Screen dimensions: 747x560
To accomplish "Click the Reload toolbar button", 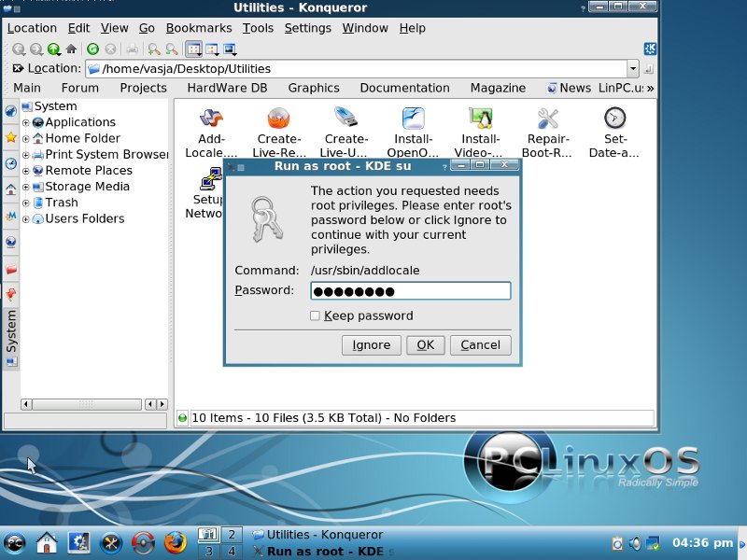I will coord(93,49).
